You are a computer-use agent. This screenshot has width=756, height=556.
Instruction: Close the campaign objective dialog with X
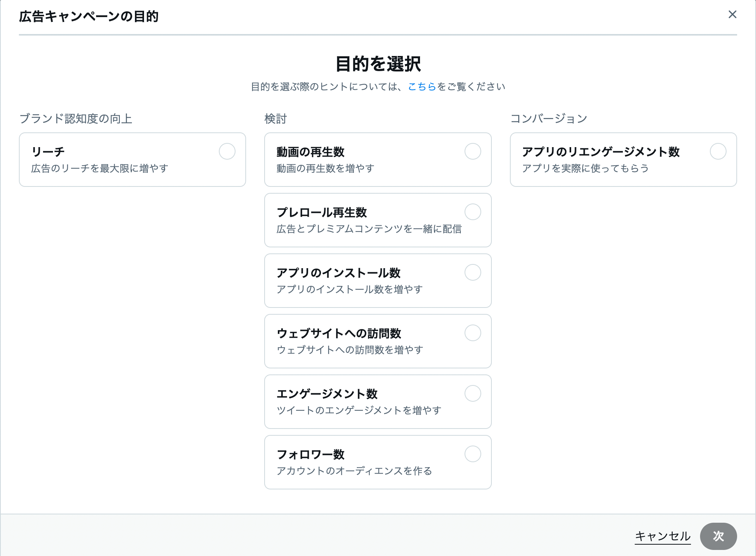click(x=732, y=14)
